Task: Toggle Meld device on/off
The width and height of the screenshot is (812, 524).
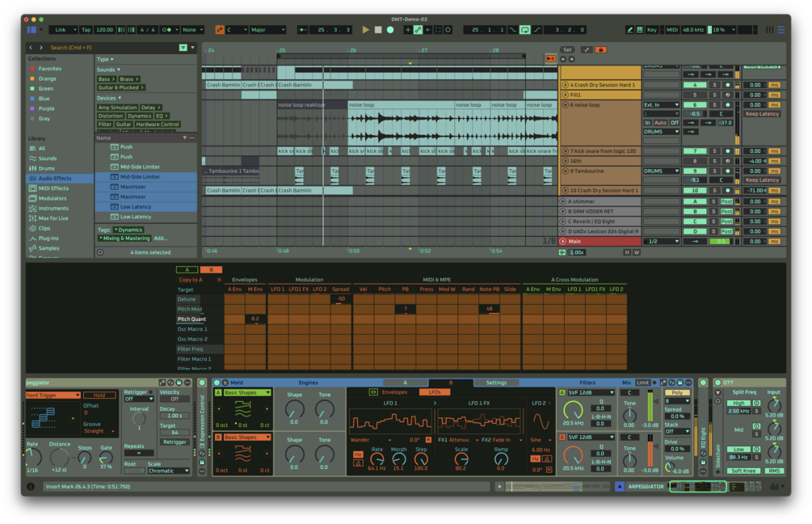Action: click(217, 382)
